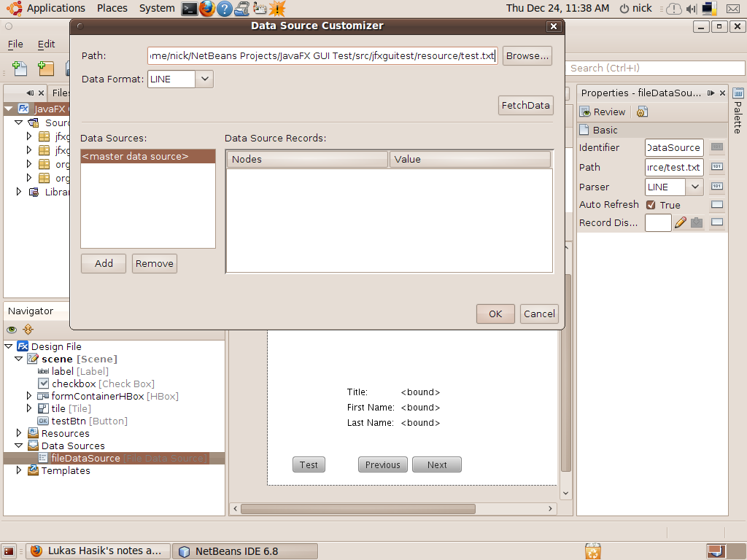Screen dimensions: 747x560
Task: Click the mail envelope icon in top panel
Action: click(x=733, y=9)
